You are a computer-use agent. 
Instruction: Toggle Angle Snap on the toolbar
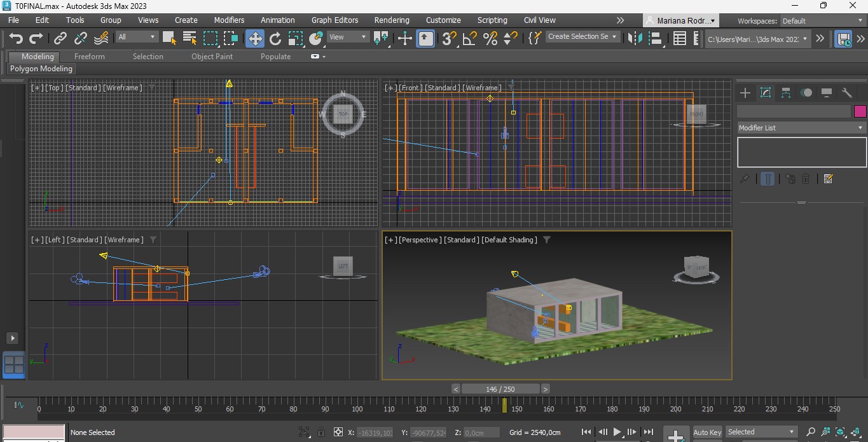(470, 39)
